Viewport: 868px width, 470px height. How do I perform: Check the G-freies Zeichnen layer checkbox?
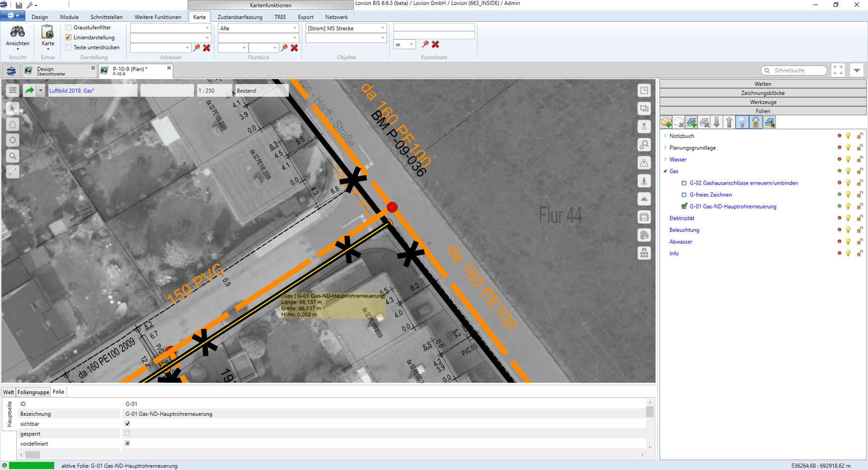(684, 195)
